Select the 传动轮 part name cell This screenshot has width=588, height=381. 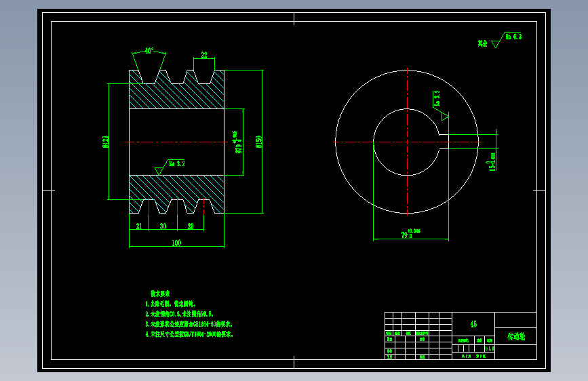coord(516,336)
